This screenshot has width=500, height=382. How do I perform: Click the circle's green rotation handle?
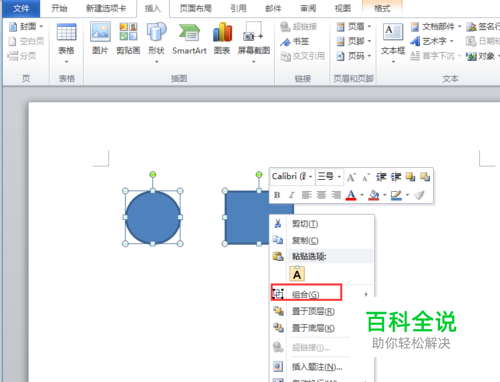[153, 174]
